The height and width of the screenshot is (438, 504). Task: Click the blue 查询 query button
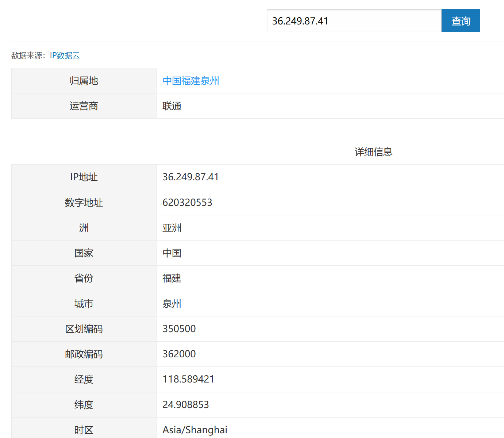point(461,21)
